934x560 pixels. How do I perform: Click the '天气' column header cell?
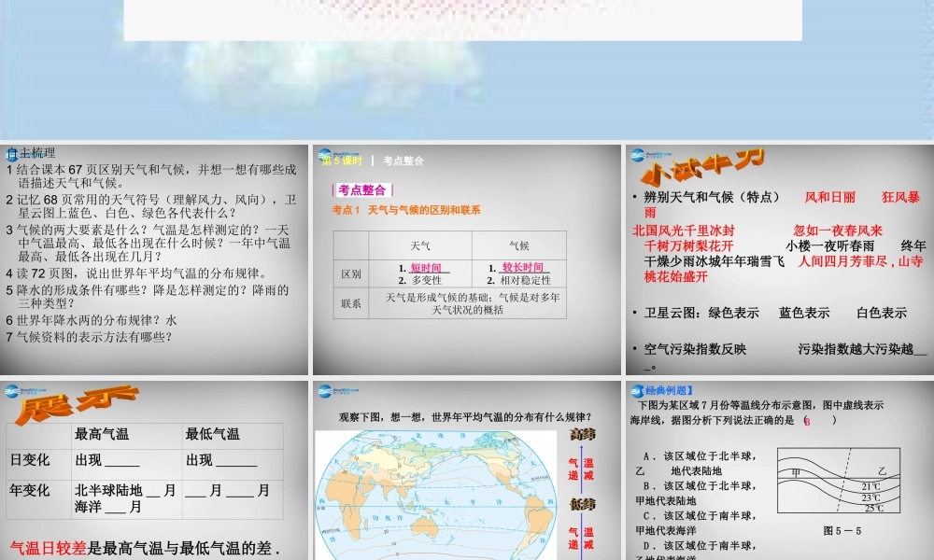pos(420,245)
